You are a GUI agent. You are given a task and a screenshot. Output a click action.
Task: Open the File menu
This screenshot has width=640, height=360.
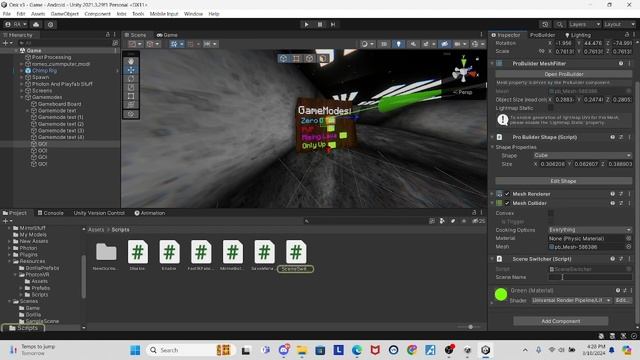click(7, 14)
